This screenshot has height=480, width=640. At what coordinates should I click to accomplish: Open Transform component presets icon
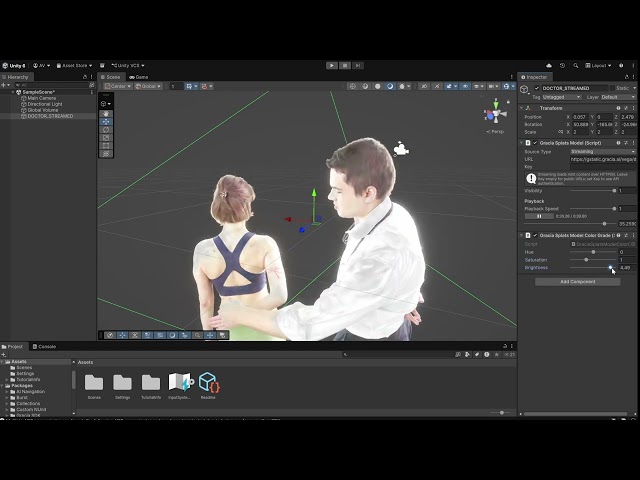[x=626, y=108]
